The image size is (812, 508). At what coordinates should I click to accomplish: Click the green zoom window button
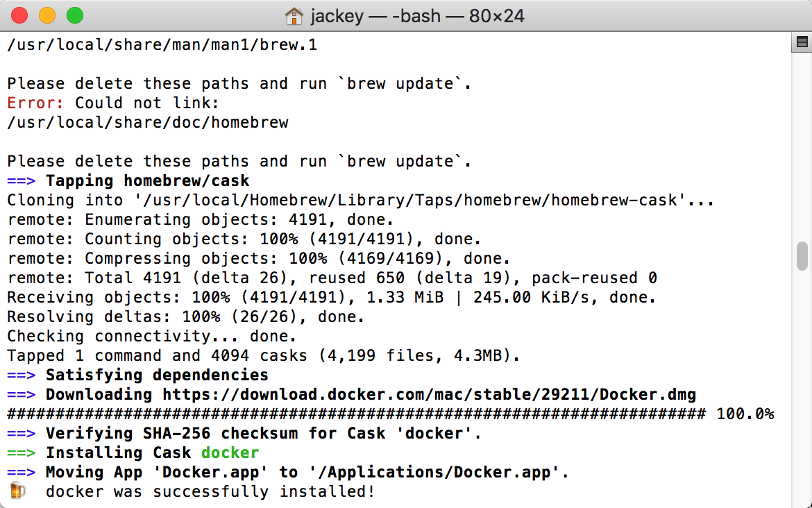(75, 15)
